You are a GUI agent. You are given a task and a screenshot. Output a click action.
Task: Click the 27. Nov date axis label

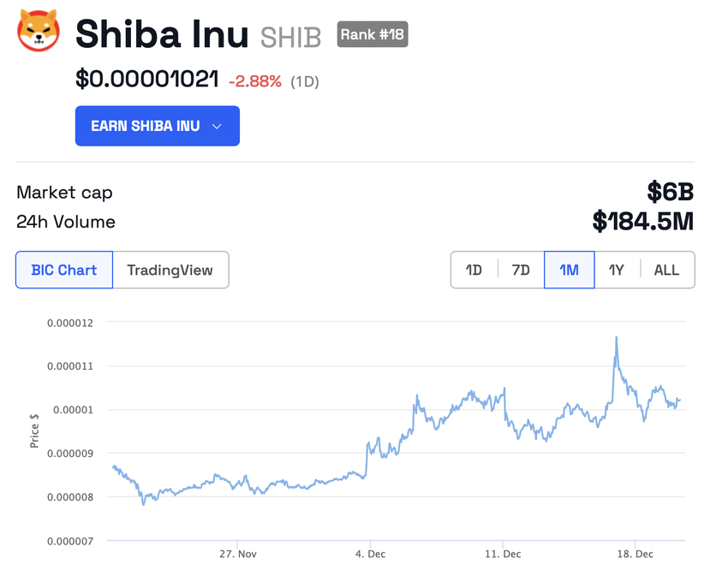[238, 554]
